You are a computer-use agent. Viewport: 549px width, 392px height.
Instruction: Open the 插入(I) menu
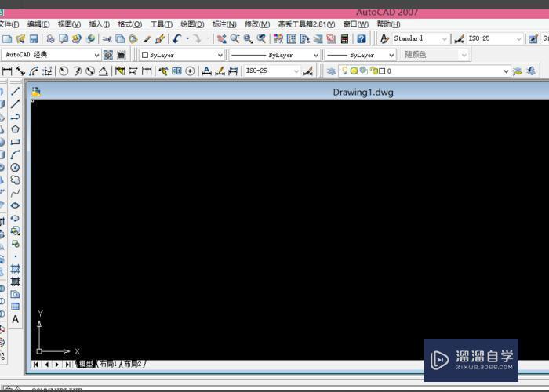click(x=100, y=24)
